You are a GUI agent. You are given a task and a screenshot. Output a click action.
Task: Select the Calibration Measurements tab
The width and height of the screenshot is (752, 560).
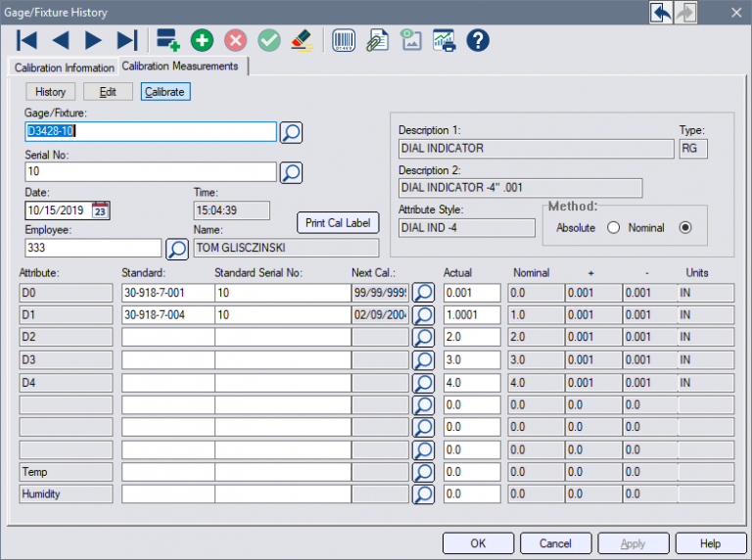(x=180, y=67)
